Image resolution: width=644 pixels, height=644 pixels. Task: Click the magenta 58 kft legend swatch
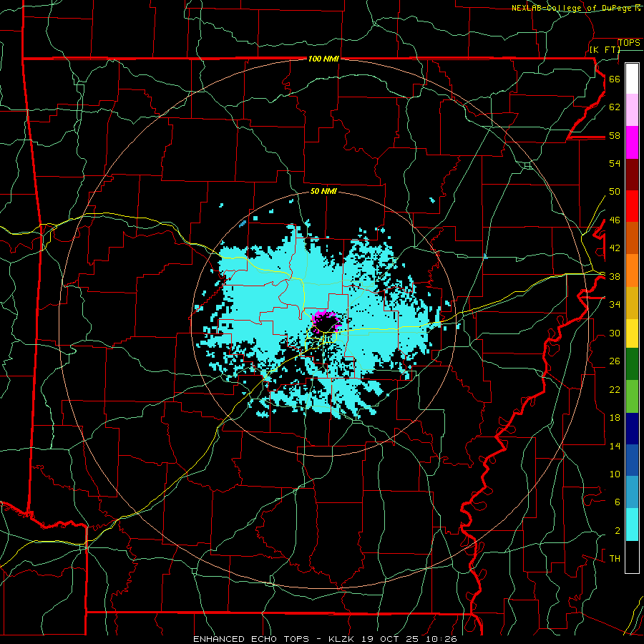tap(632, 142)
